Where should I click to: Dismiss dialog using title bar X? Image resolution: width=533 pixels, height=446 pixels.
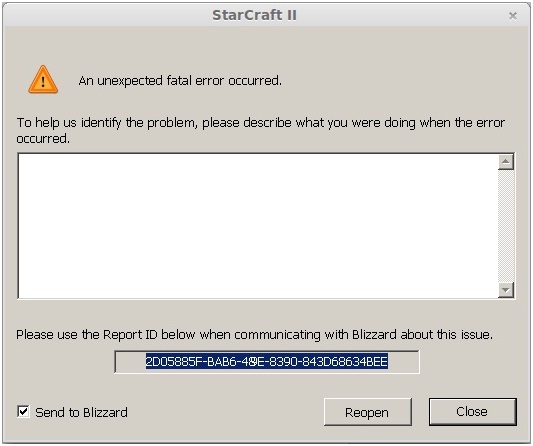[513, 16]
